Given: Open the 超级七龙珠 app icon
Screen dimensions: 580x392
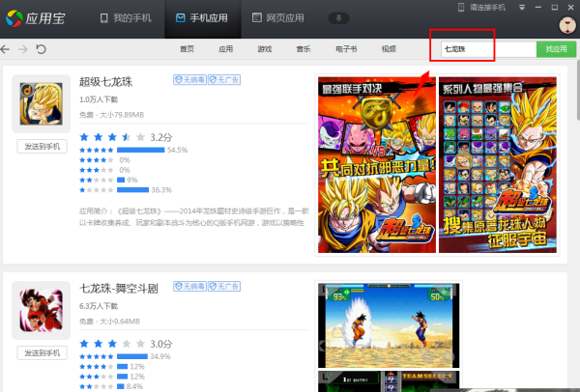Looking at the screenshot, I should click(41, 103).
